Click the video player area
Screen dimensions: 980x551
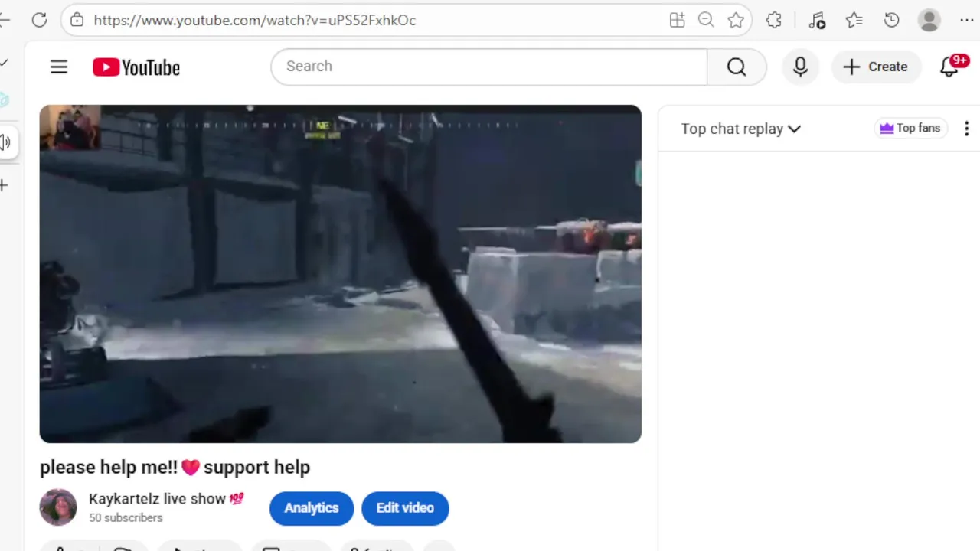pos(341,274)
